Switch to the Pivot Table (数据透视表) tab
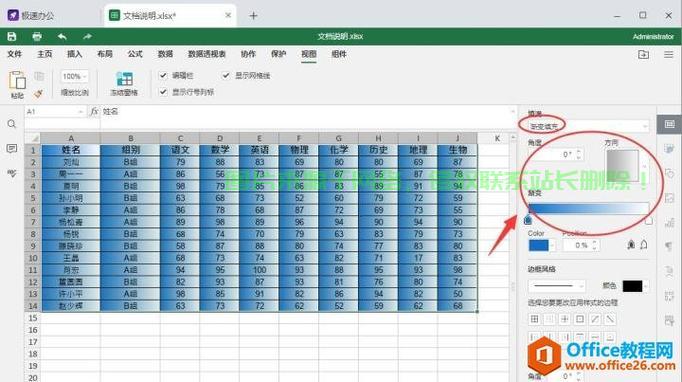 pyautogui.click(x=207, y=54)
